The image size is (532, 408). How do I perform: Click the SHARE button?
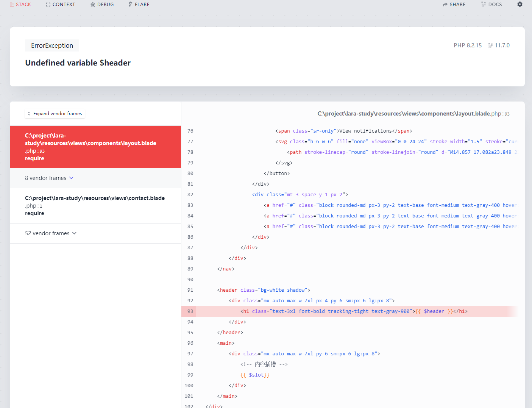tap(454, 5)
